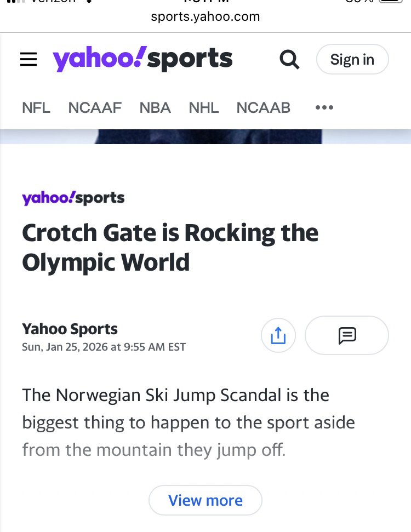Screen dimensions: 411x532
Task: Expand more leagues via the ellipsis
Action: pos(324,107)
